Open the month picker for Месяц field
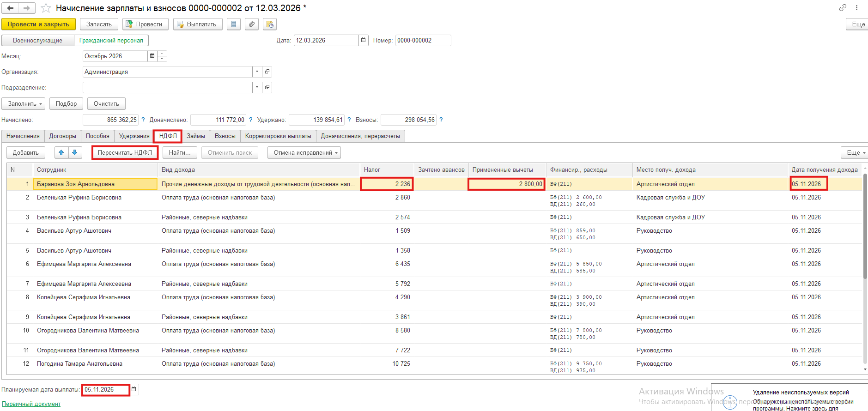The height and width of the screenshot is (411, 868). point(152,56)
